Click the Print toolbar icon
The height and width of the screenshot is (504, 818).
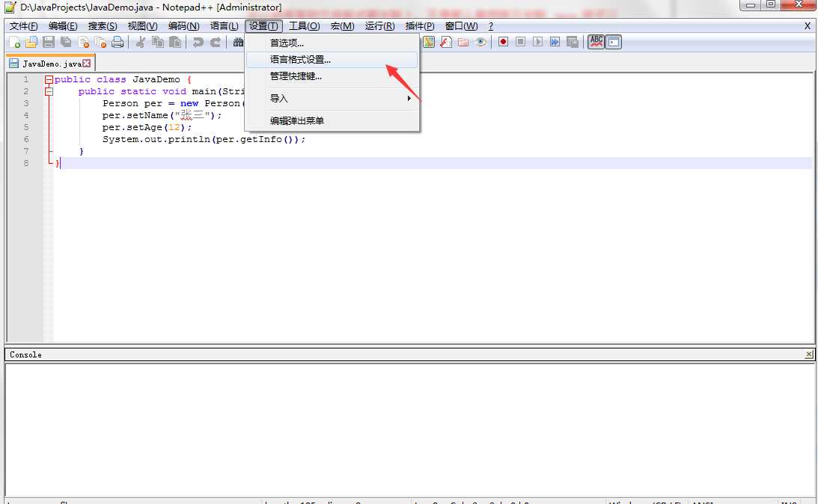tap(118, 42)
